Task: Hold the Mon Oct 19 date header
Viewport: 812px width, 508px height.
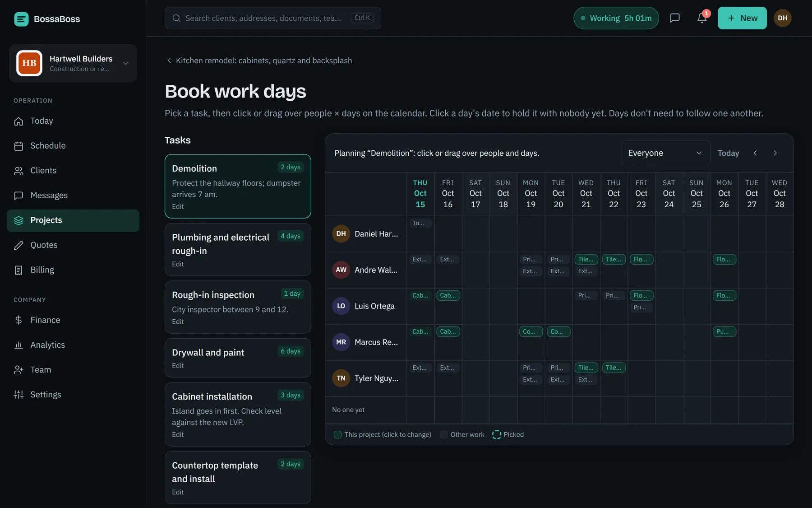Action: tap(531, 194)
